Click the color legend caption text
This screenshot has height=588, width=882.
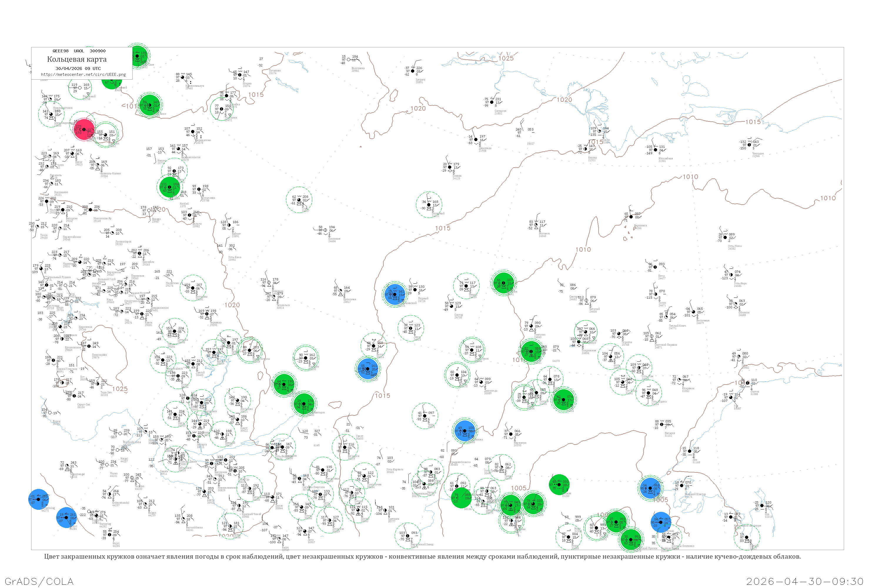pos(422,557)
